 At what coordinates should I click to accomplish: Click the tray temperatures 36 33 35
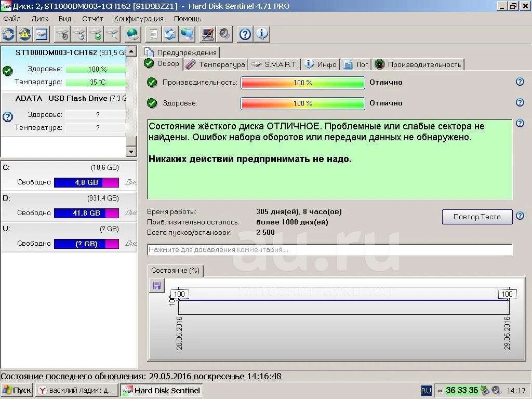tap(462, 391)
